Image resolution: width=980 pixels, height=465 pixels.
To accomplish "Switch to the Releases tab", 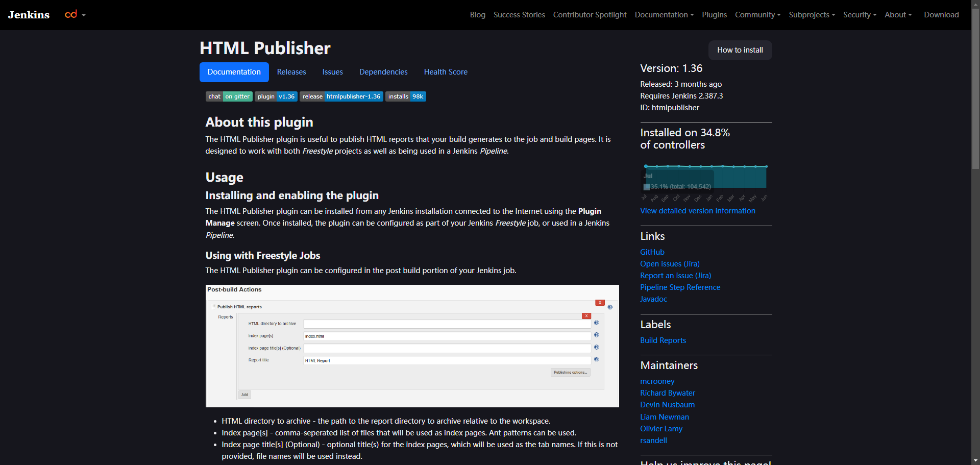I will pyautogui.click(x=291, y=72).
